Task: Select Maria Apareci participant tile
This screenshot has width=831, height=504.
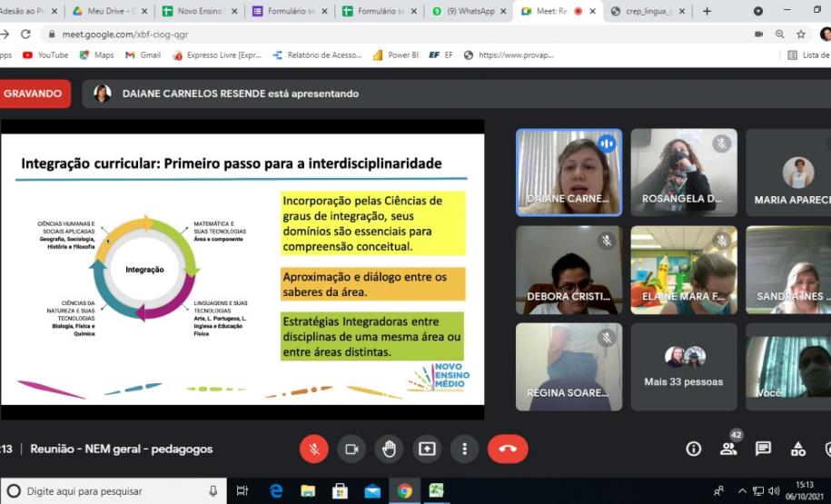Action: coord(788,173)
